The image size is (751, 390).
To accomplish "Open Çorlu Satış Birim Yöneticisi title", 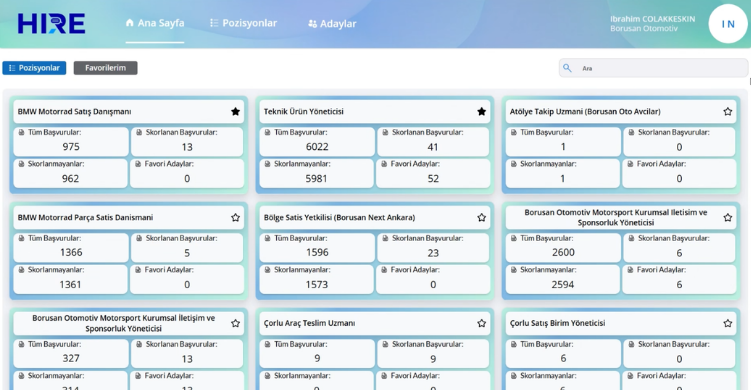I will [x=558, y=323].
